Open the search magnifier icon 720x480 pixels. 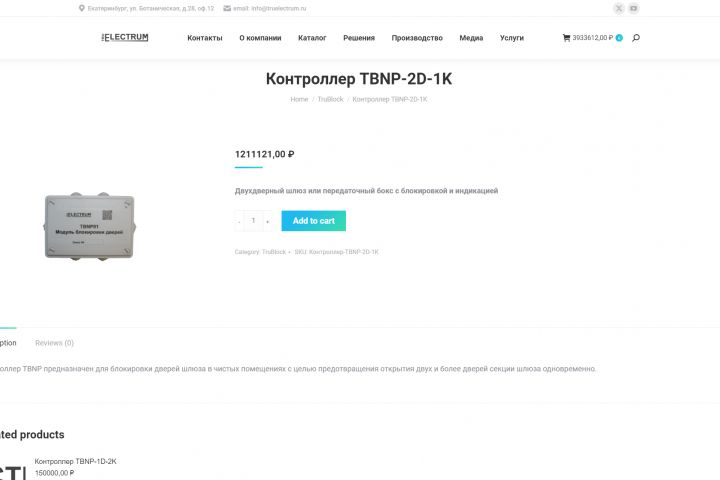point(636,38)
